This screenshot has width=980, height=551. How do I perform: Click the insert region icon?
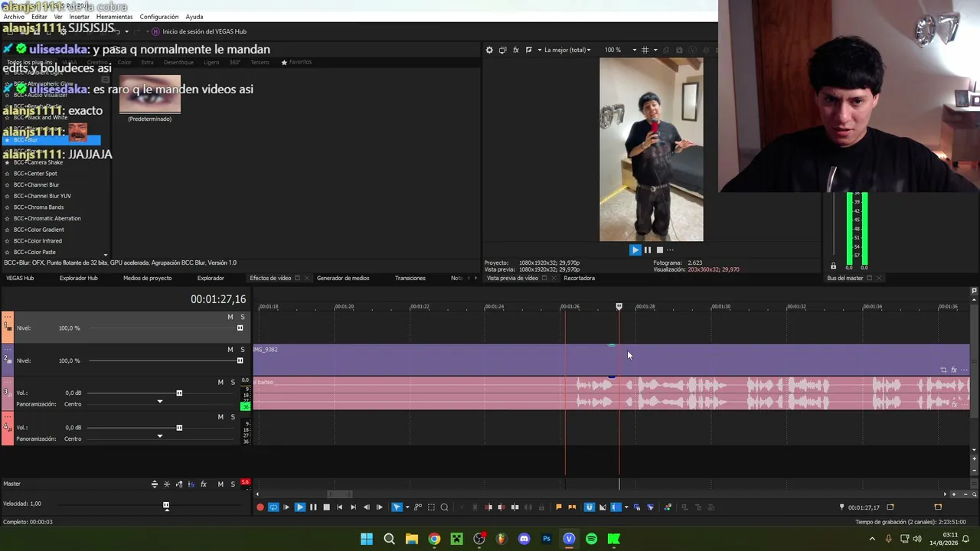click(572, 507)
